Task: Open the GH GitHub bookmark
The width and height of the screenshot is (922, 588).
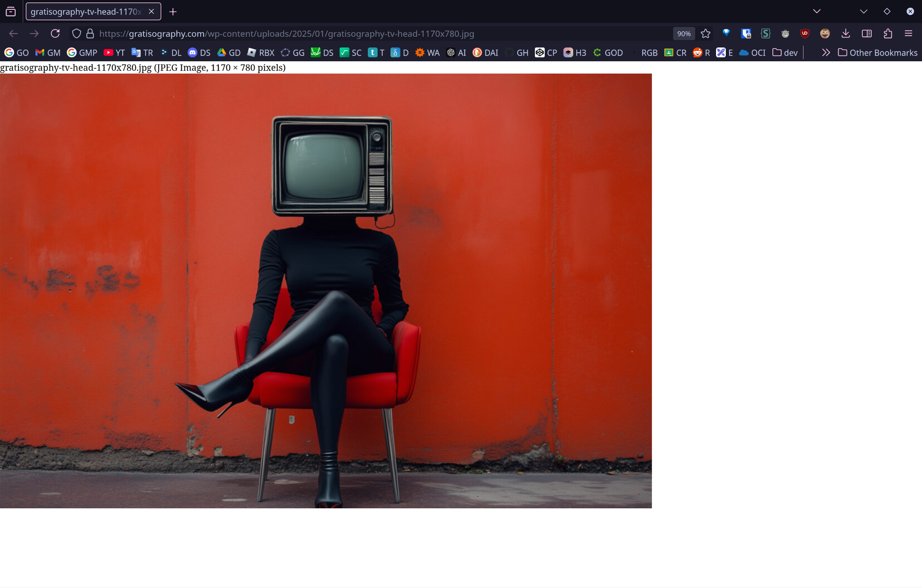Action: (x=517, y=53)
